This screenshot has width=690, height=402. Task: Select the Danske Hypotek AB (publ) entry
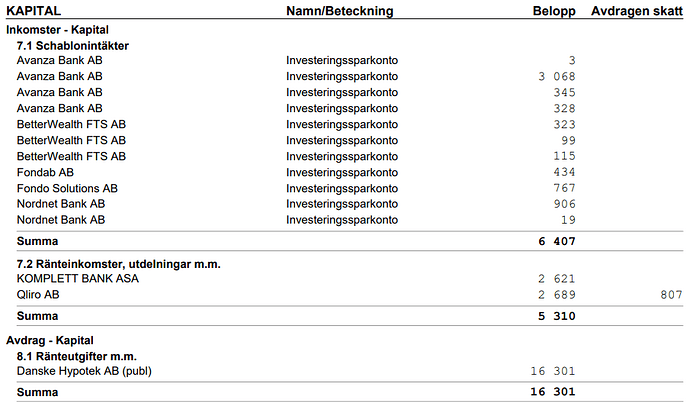pyautogui.click(x=84, y=371)
